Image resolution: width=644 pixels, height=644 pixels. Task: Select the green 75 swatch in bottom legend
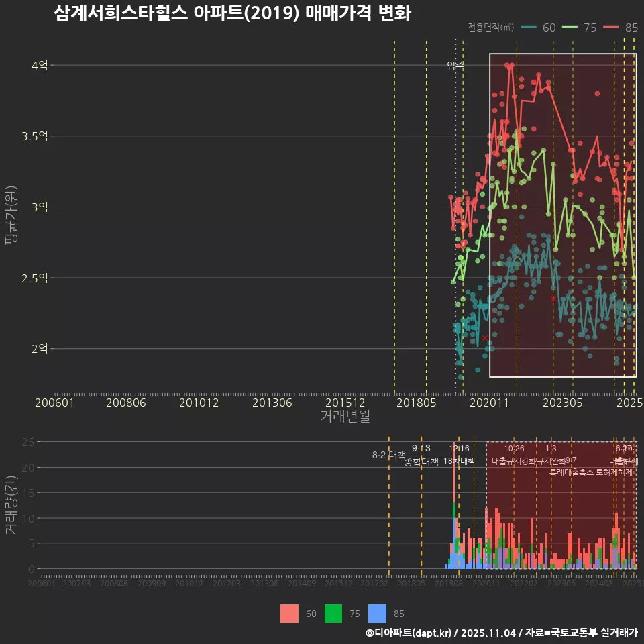point(333,613)
